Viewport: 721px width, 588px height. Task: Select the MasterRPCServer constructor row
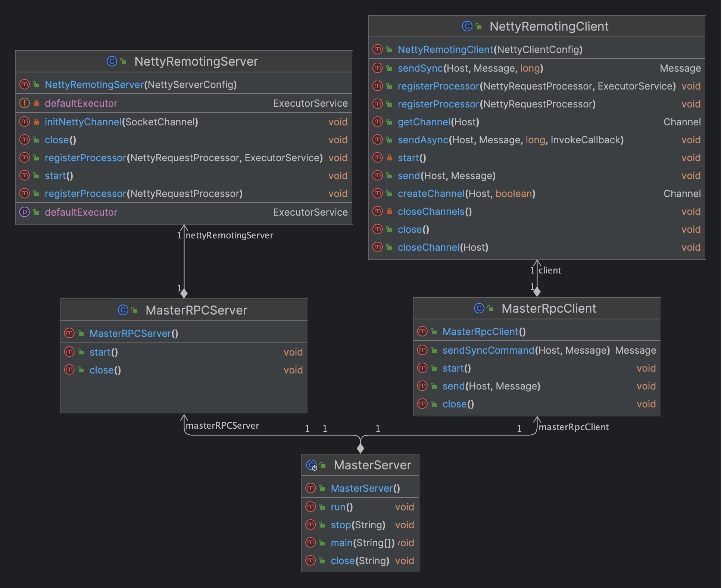coord(184,333)
